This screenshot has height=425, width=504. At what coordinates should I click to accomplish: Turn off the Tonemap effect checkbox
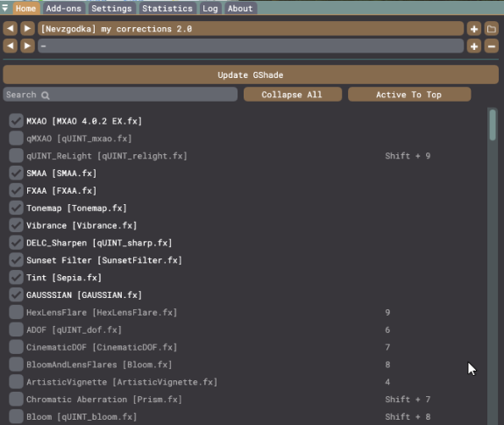point(16,208)
